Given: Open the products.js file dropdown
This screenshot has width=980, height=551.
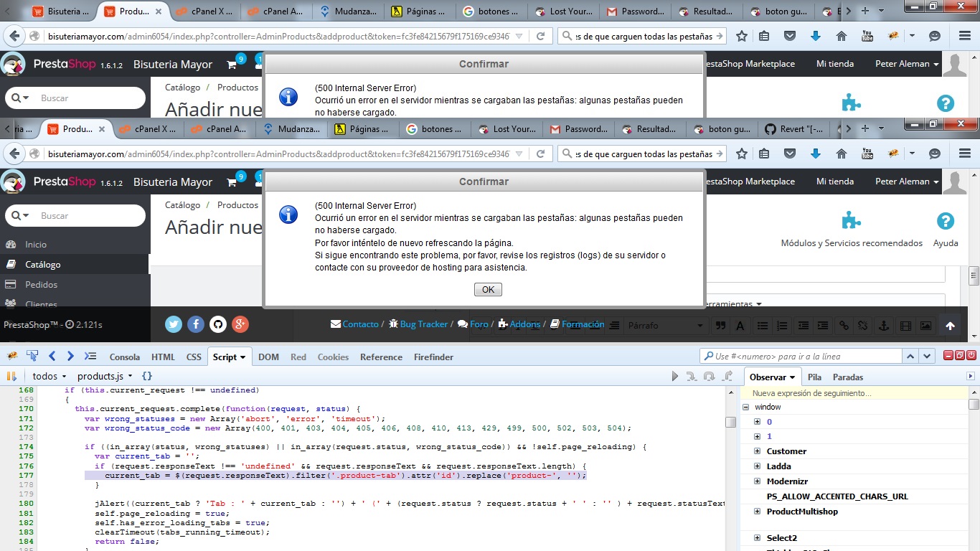Looking at the screenshot, I should coord(104,376).
